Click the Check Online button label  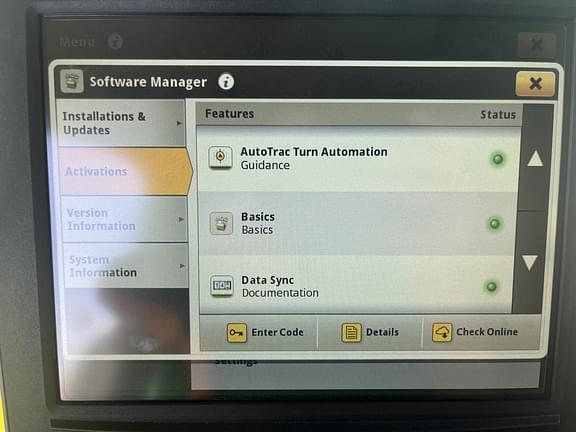point(487,332)
